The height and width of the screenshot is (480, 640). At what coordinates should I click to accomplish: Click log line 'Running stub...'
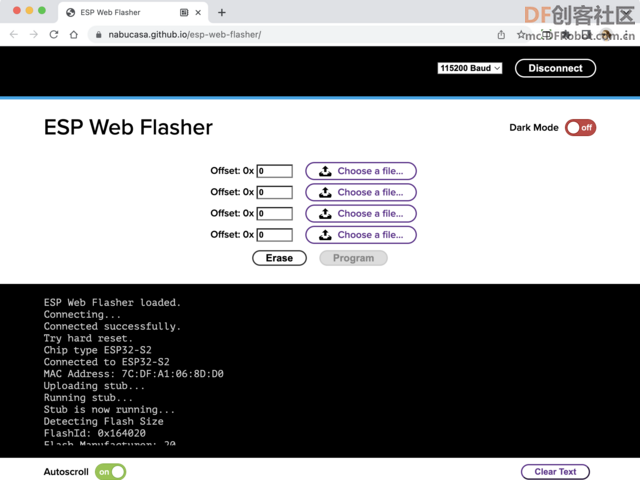tap(88, 398)
